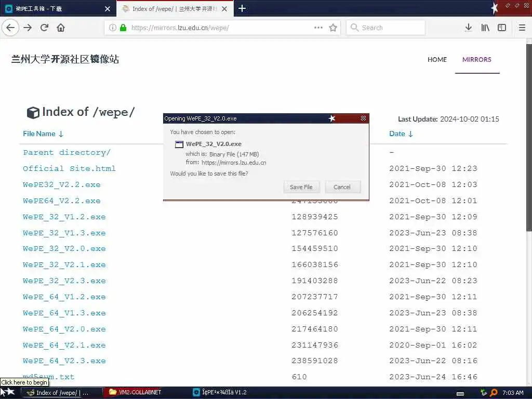Download WePE64_V2.2.exe
532x399 pixels.
tap(61, 201)
